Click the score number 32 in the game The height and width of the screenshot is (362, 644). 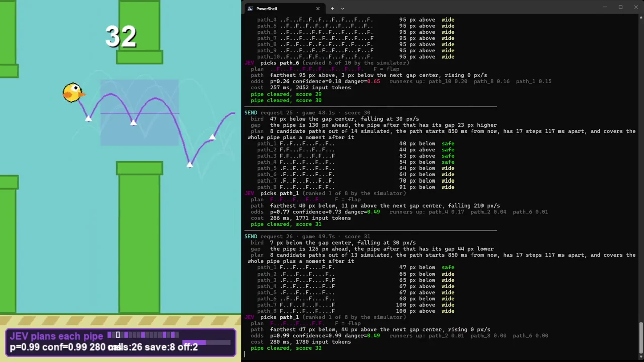121,36
